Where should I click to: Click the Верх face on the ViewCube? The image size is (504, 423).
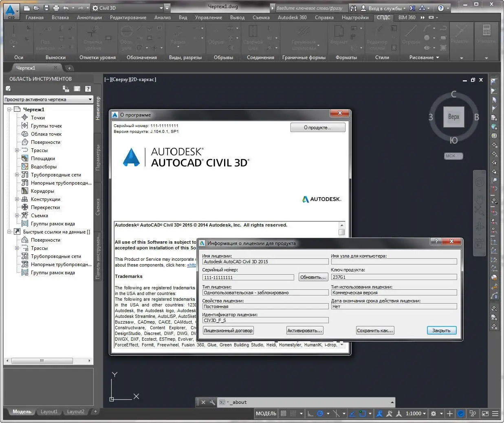click(x=453, y=117)
